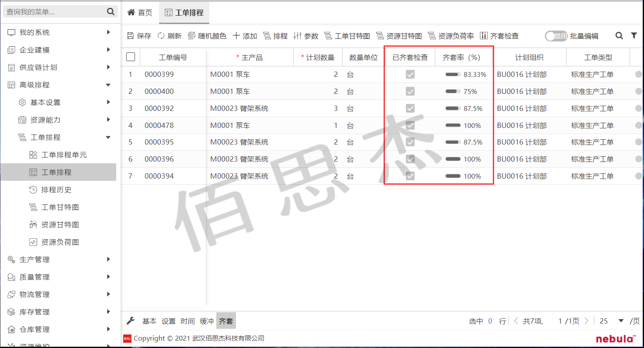Click the wrench icon in bottom bar
Screen dimensions: 644x348
pyautogui.click(x=130, y=321)
